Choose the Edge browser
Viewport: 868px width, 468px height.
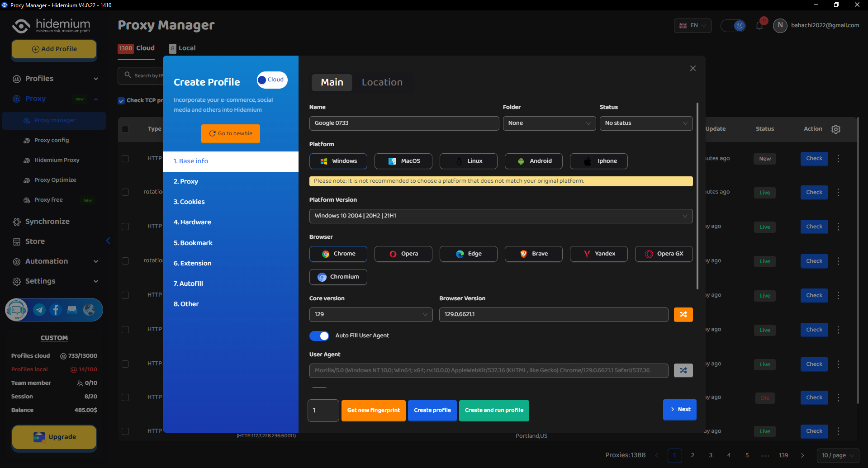click(x=469, y=254)
